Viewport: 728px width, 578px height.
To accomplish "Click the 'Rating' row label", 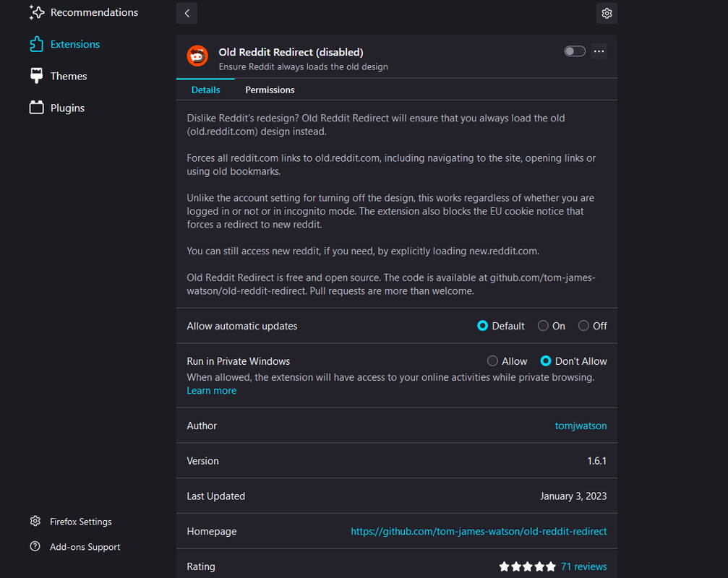I will 200,567.
